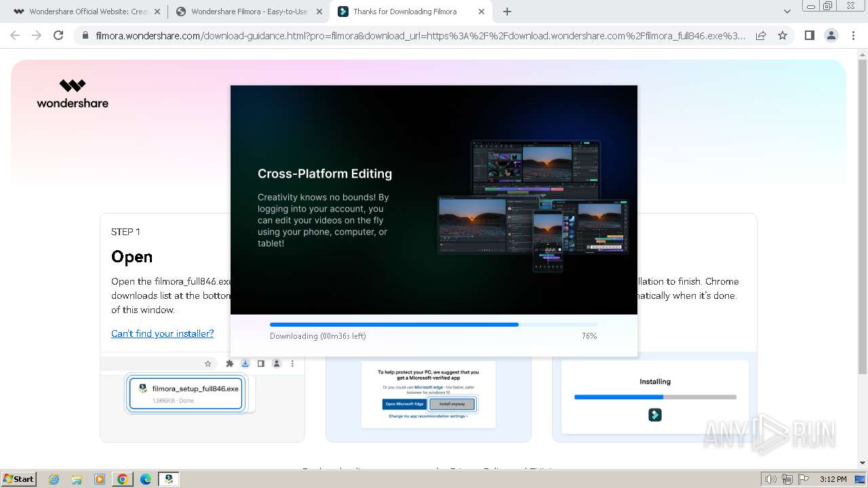Open Windows Media Player from taskbar

(x=100, y=479)
